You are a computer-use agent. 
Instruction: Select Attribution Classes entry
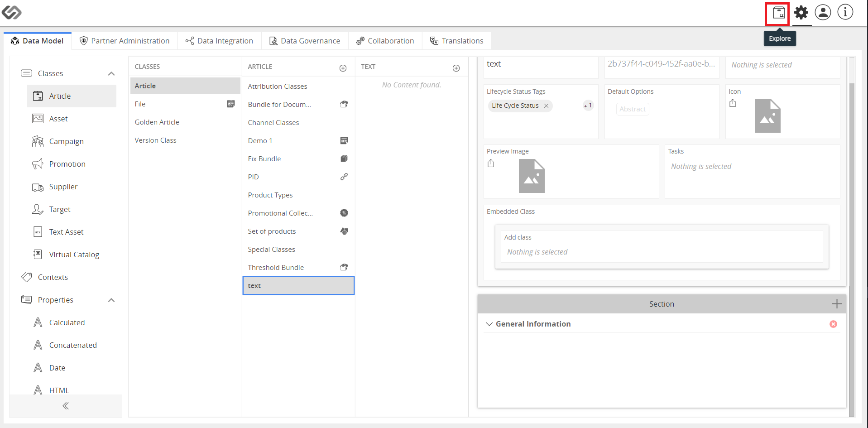298,86
